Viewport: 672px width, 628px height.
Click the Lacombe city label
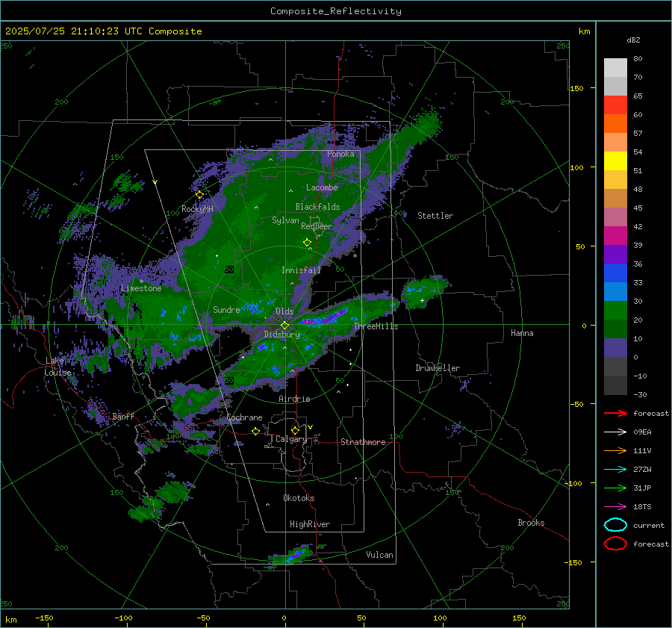(x=322, y=187)
